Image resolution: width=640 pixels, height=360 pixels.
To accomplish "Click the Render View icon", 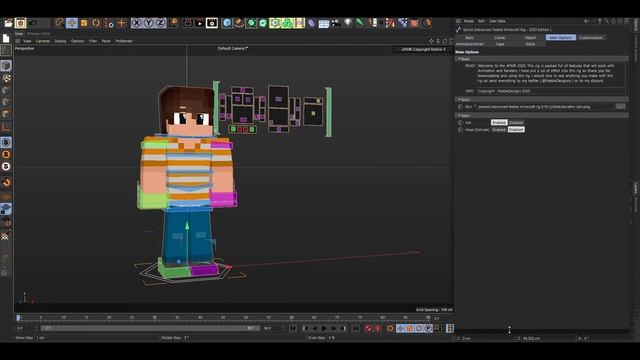I will [188, 23].
